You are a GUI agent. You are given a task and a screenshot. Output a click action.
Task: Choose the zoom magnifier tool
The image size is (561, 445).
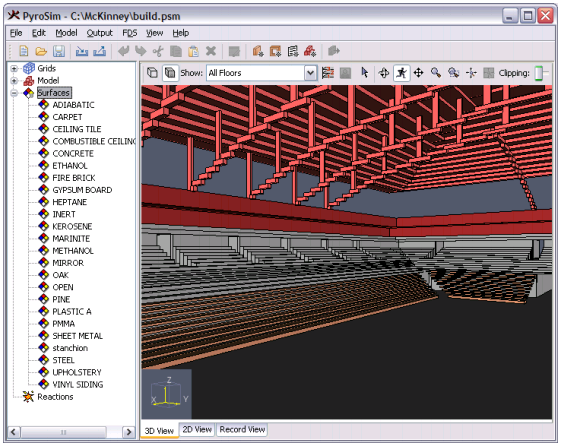[x=435, y=73]
